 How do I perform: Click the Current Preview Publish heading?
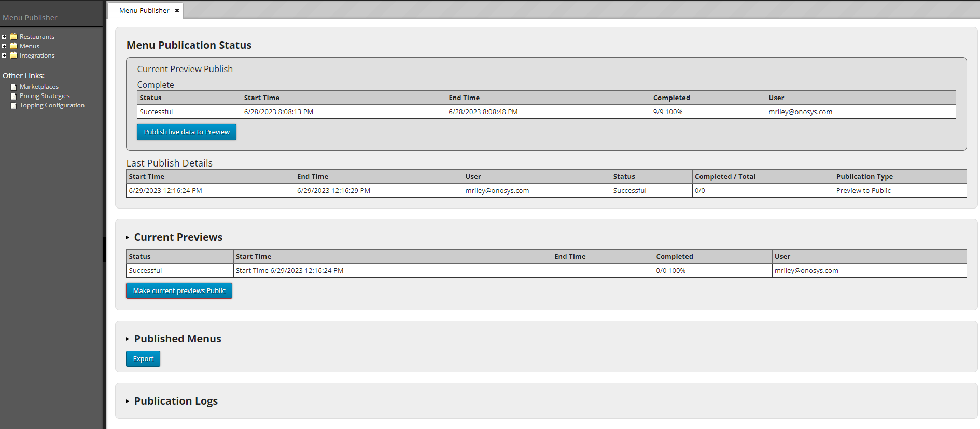[x=185, y=69]
